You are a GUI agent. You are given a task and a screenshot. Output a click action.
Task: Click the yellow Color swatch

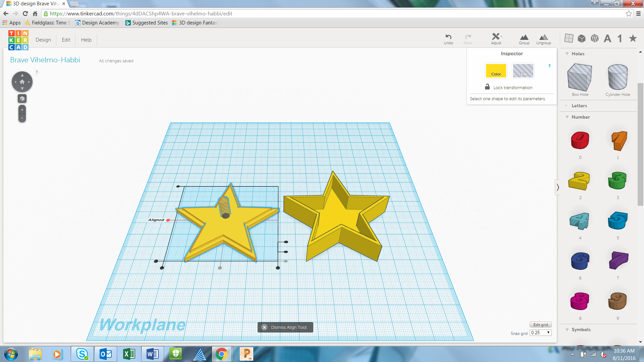496,71
